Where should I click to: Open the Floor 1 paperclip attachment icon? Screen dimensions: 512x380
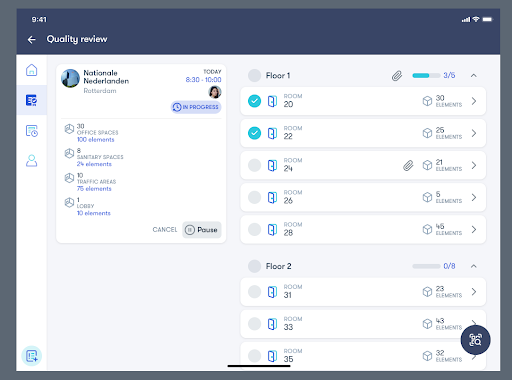tap(397, 76)
